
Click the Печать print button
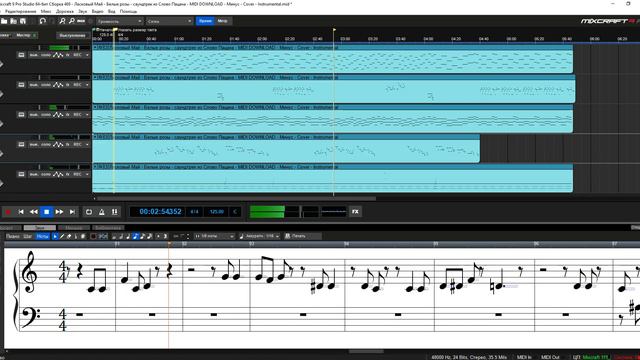(302, 236)
